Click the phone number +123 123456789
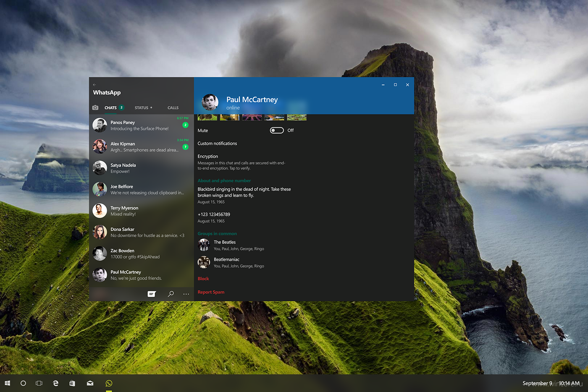This screenshot has height=392, width=588. click(214, 214)
